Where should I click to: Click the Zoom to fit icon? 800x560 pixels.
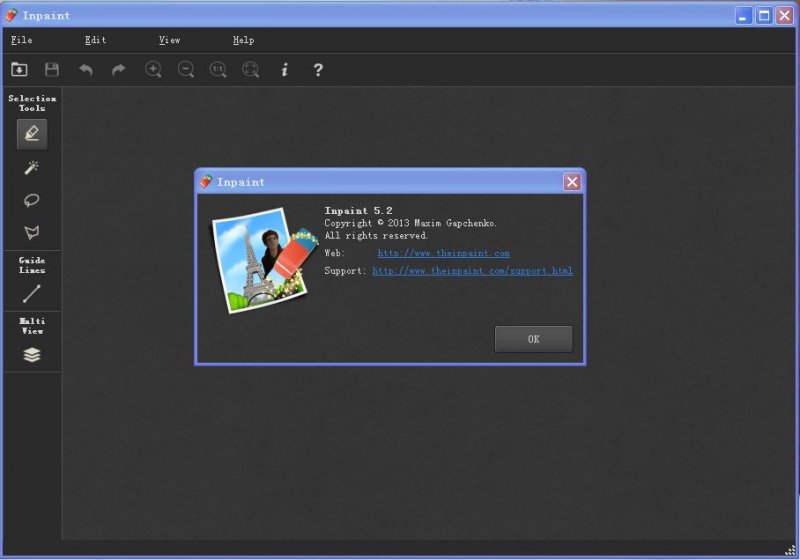pyautogui.click(x=251, y=69)
